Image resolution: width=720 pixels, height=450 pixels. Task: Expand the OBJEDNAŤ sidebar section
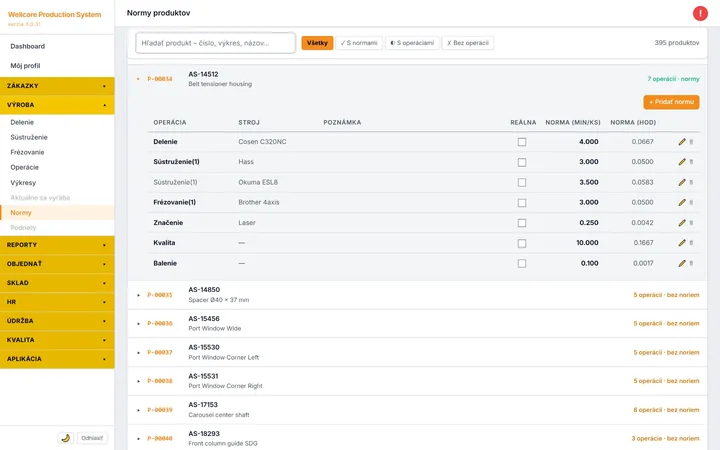click(57, 264)
